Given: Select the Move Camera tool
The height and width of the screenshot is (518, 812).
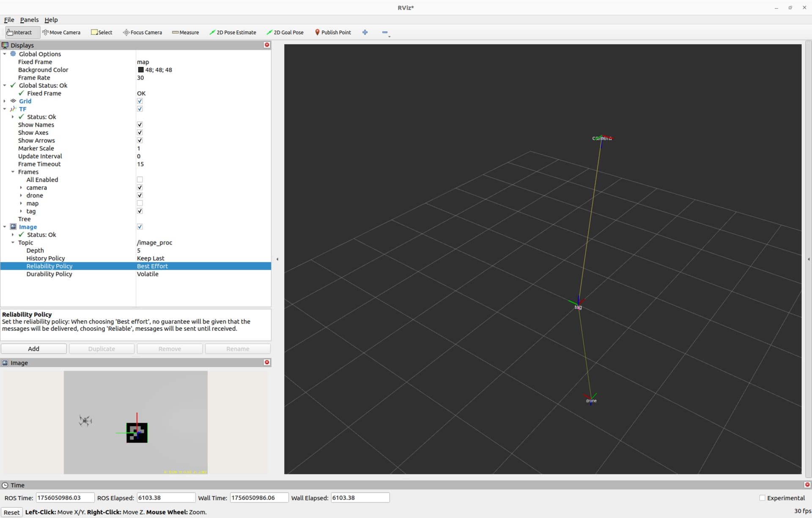Looking at the screenshot, I should pyautogui.click(x=61, y=32).
